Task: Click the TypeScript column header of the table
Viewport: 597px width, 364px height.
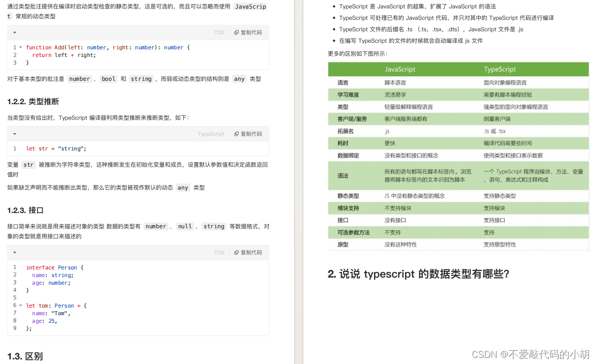Action: 499,69
